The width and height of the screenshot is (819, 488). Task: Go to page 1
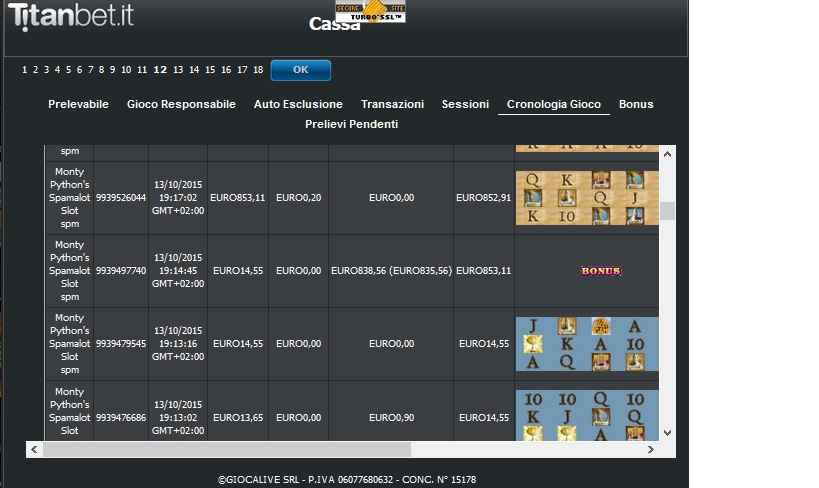(x=25, y=69)
